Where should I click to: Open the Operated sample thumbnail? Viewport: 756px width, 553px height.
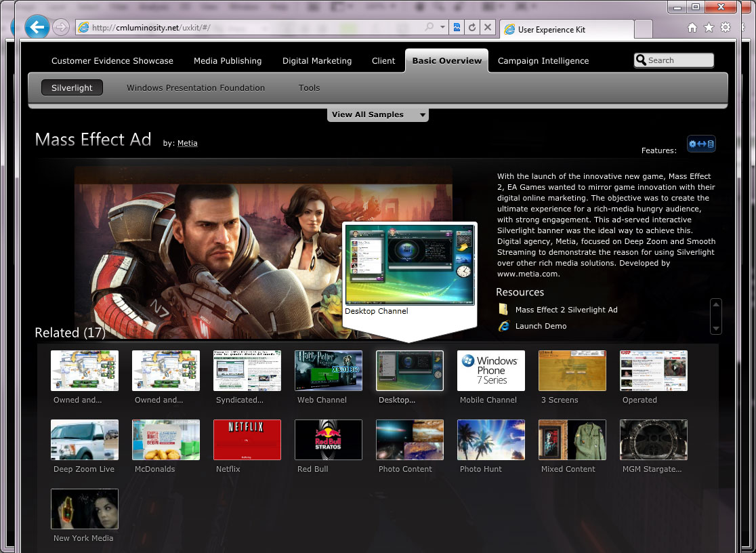(x=653, y=371)
